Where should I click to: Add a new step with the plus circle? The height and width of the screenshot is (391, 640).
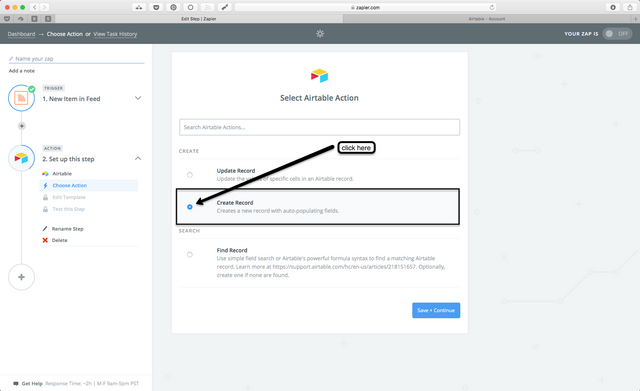21,277
